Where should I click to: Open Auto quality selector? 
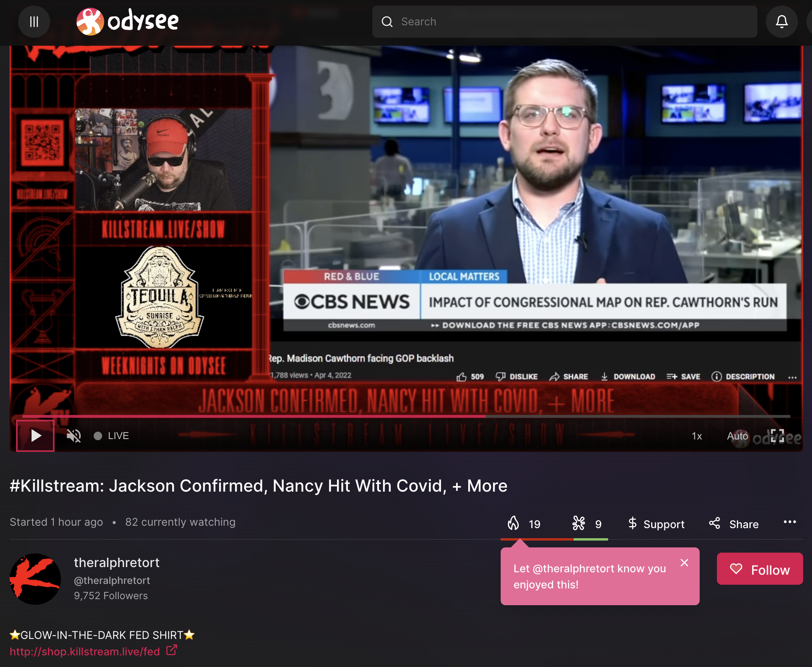pos(737,436)
